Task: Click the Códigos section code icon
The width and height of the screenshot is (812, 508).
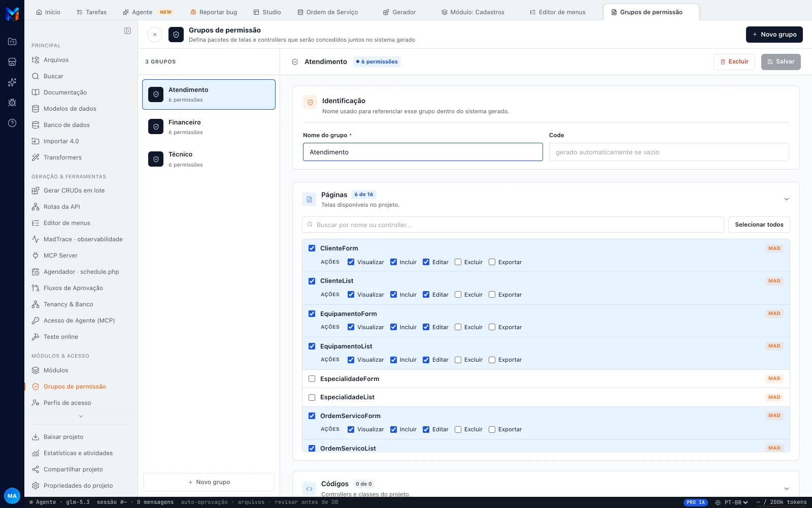Action: click(309, 489)
